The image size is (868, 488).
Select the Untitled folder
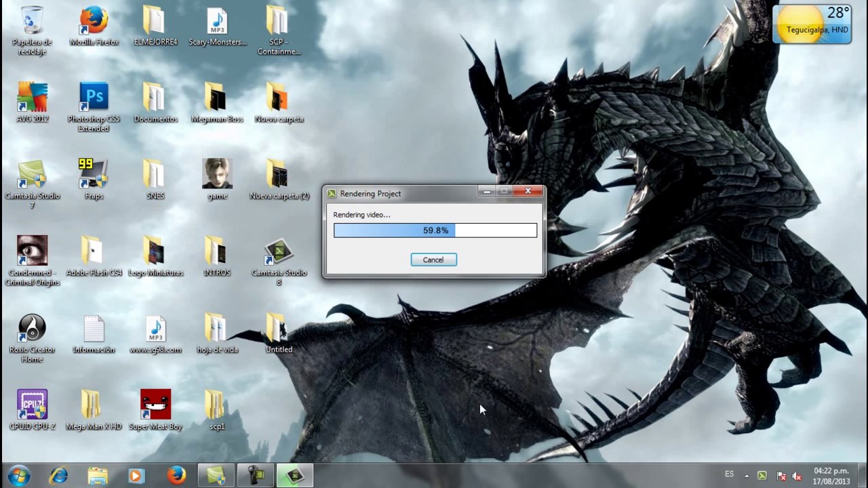tap(279, 333)
